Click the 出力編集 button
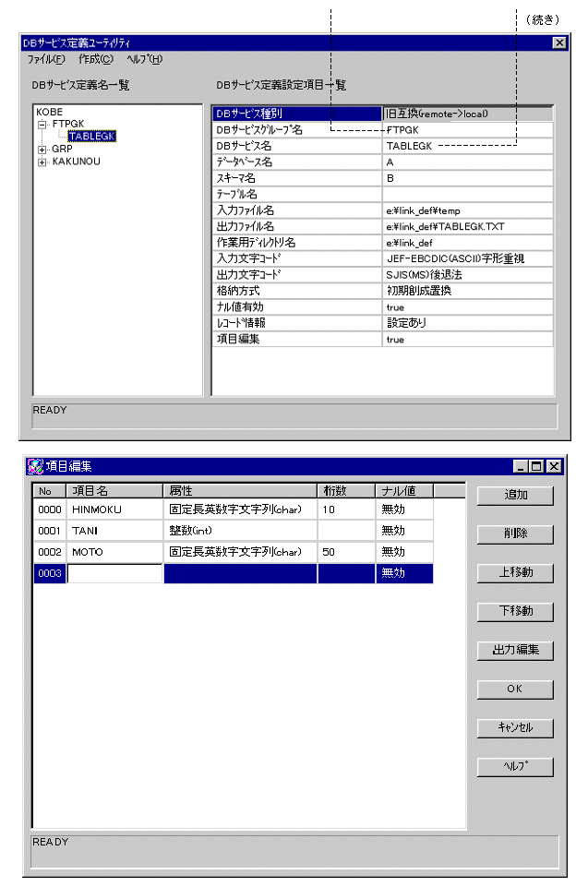588x887 pixels. point(515,650)
